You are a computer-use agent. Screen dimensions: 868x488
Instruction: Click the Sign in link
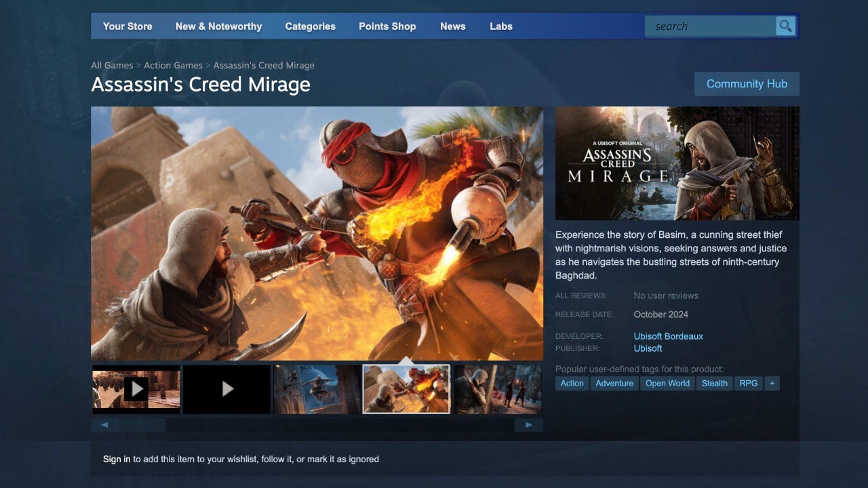tap(117, 460)
